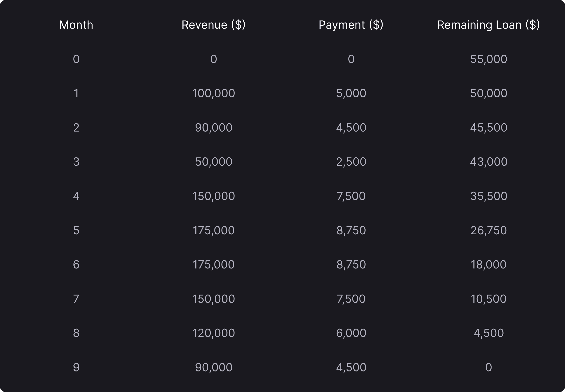This screenshot has height=392, width=565.
Task: Click the 26,750 remaining loan cell
Action: pyautogui.click(x=488, y=231)
